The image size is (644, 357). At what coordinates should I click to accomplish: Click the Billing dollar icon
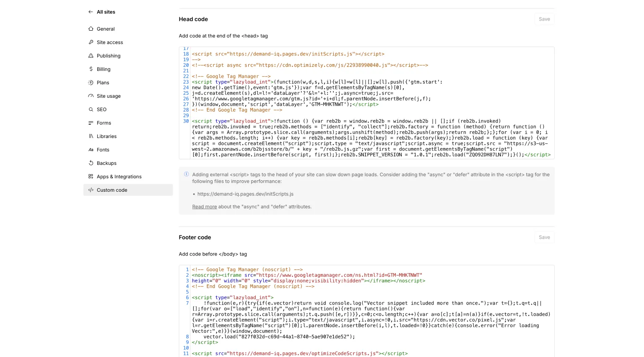91,69
